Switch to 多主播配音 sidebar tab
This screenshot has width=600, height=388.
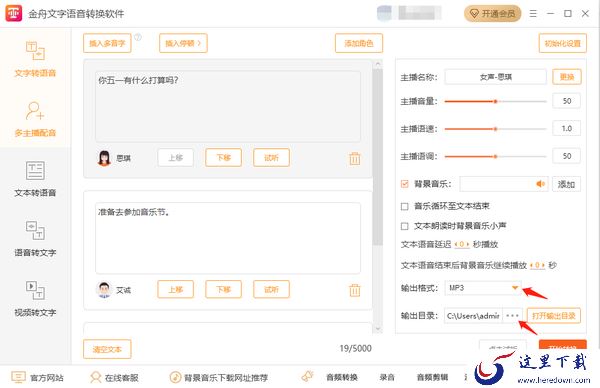click(35, 119)
